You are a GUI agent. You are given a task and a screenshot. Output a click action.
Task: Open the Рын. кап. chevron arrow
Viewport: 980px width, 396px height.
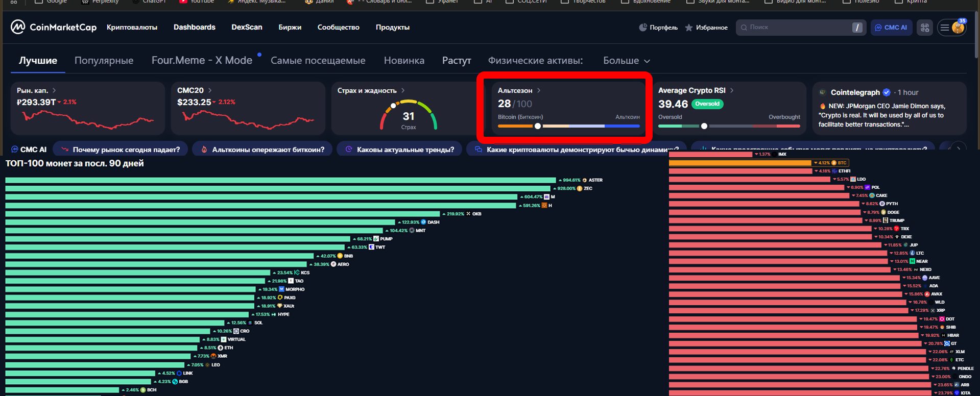(54, 90)
